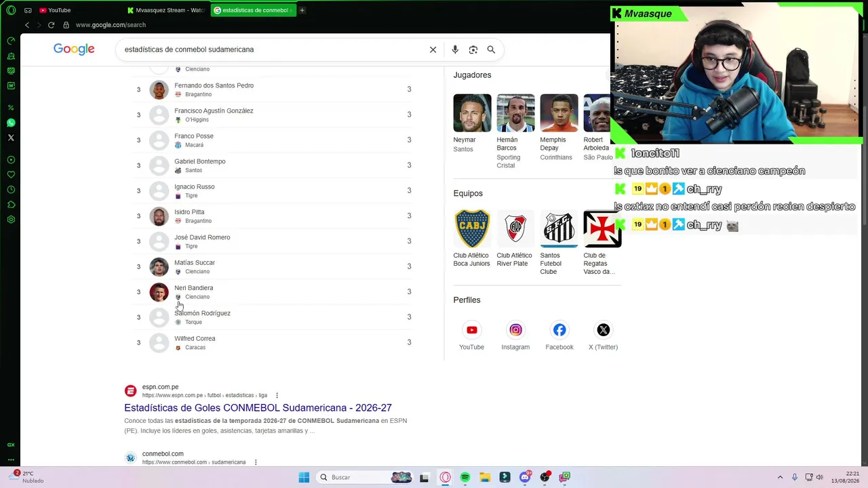Click the GX button in sidebar
The width and height of the screenshot is (868, 488).
[x=11, y=445]
